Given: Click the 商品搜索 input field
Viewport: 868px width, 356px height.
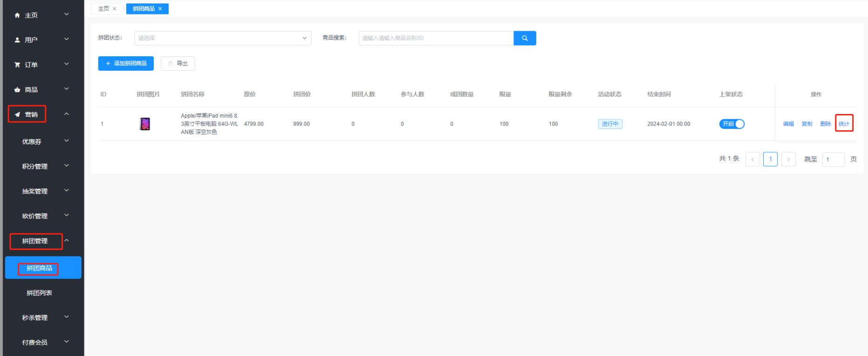Looking at the screenshot, I should point(436,38).
